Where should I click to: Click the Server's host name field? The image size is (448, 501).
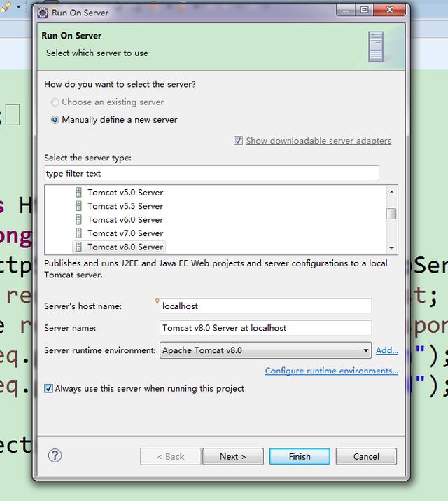point(265,306)
